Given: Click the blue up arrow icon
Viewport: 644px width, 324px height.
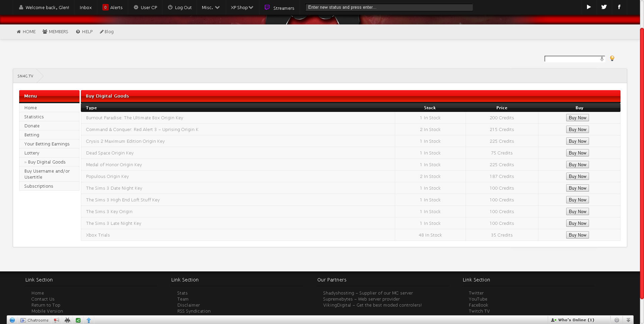Looking at the screenshot, I should (x=89, y=320).
